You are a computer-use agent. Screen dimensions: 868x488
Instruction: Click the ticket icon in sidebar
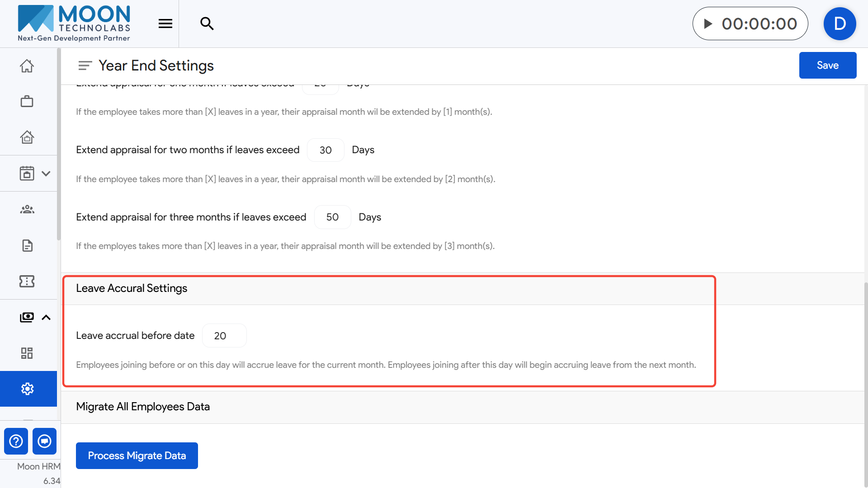click(27, 282)
